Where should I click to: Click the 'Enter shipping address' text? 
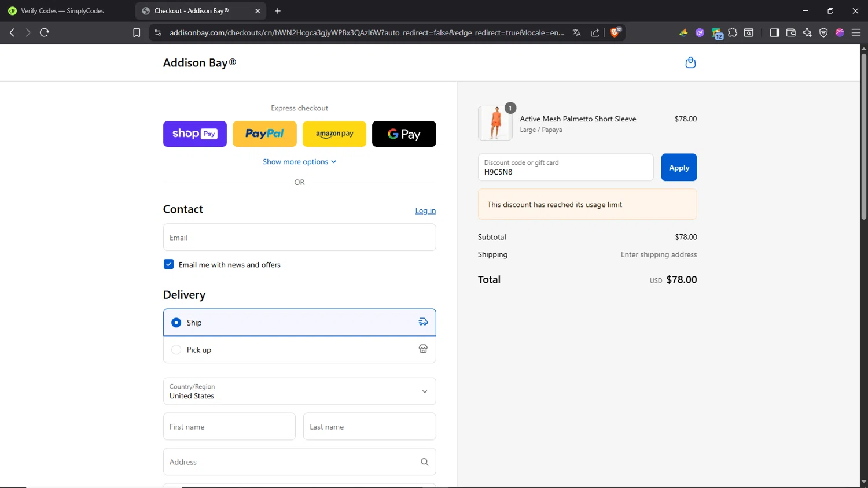[x=659, y=254]
